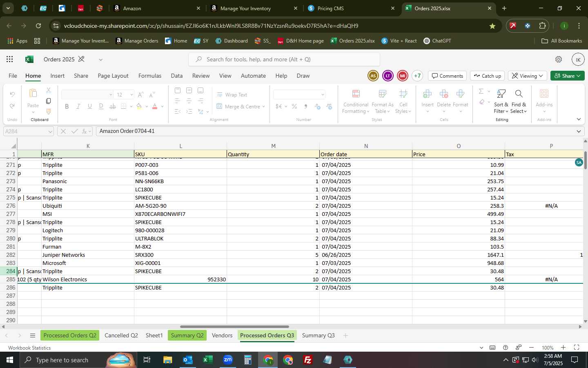The width and height of the screenshot is (588, 368).
Task: Open Conditional Formatting dropdown
Action: (x=356, y=101)
